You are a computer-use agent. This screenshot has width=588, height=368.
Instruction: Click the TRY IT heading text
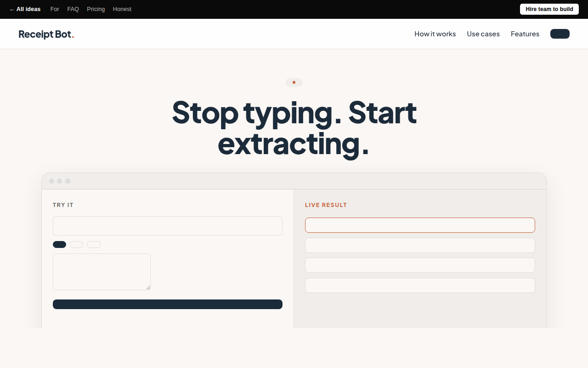(63, 205)
